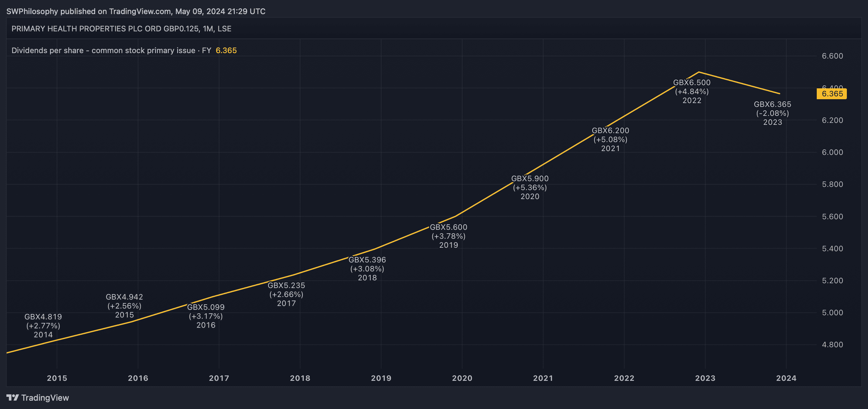This screenshot has height=409, width=868.
Task: Click the 2020 marker on time axis
Action: [462, 378]
